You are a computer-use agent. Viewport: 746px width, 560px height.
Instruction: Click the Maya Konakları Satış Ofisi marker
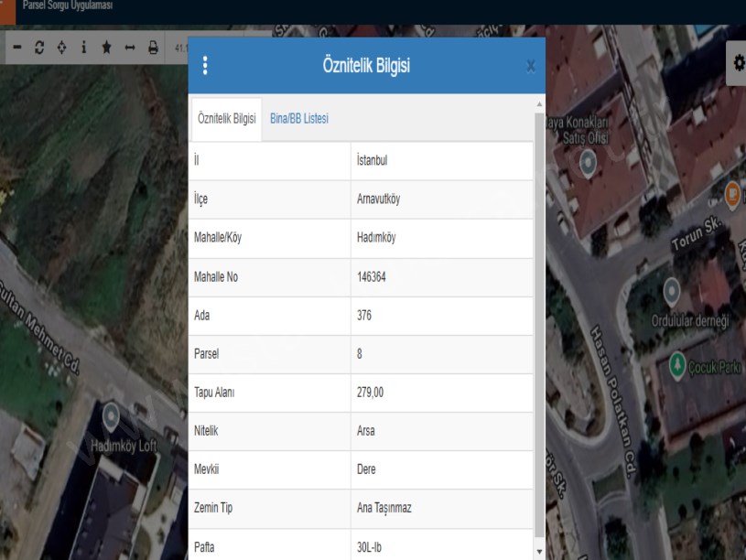(588, 164)
